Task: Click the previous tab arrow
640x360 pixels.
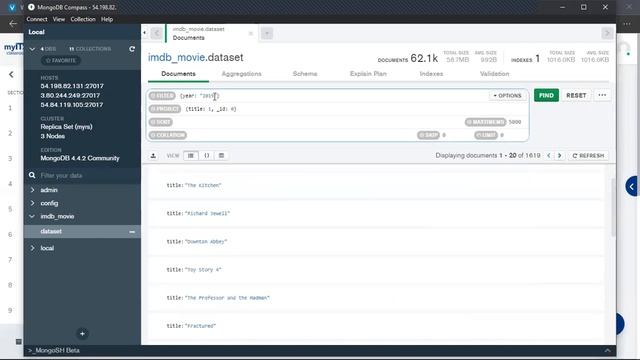Action: tap(157, 33)
